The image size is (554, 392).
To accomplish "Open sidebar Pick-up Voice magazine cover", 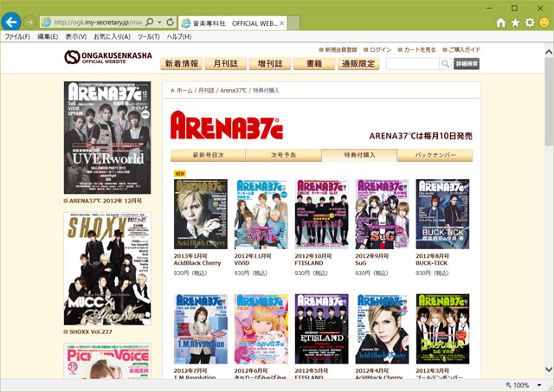I will [x=107, y=361].
